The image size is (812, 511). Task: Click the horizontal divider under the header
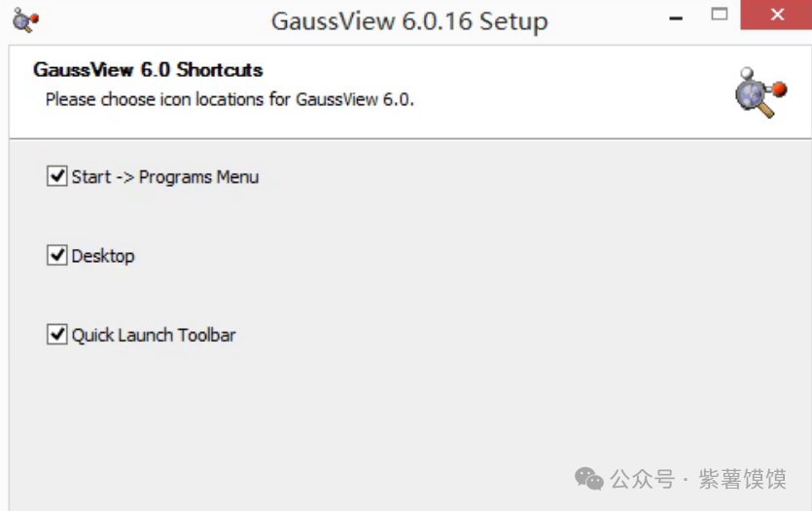click(410, 138)
